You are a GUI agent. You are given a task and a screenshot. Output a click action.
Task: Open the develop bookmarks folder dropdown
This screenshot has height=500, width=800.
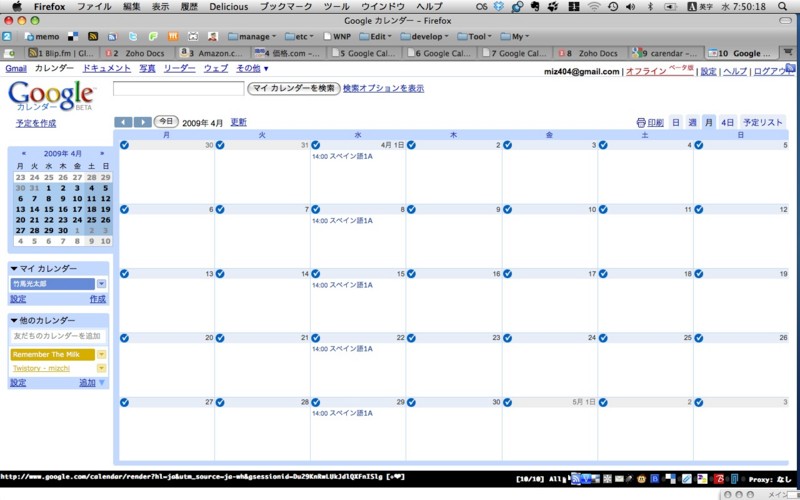tap(424, 36)
